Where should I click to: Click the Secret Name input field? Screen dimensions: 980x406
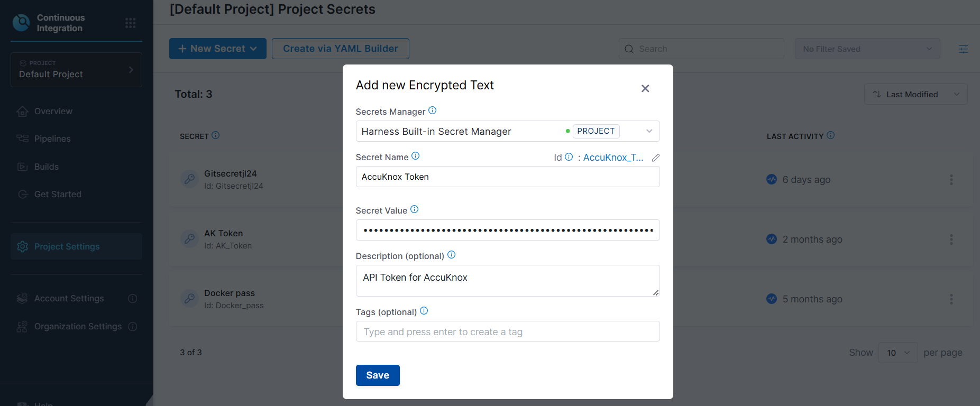(x=507, y=177)
